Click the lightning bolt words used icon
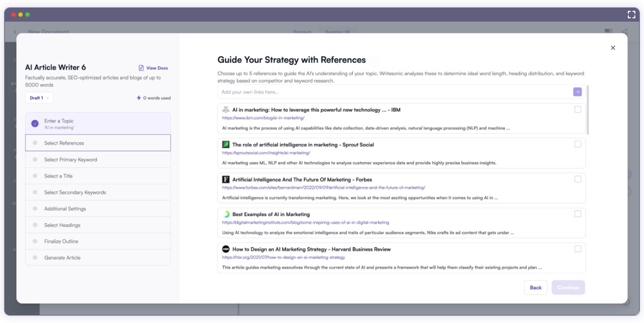The height and width of the screenshot is (323, 644). (x=139, y=98)
